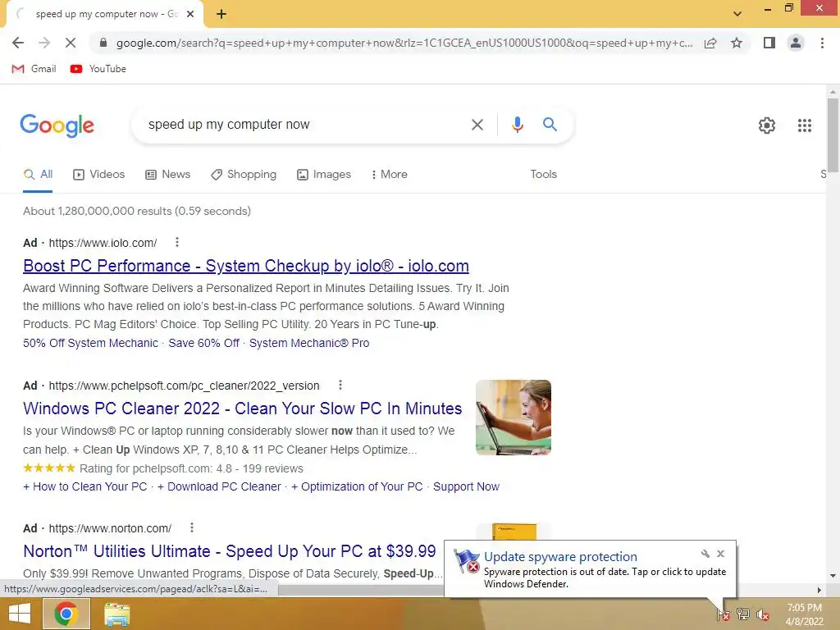Open Chrome three-dot menu
The width and height of the screenshot is (840, 630).
pyautogui.click(x=822, y=43)
